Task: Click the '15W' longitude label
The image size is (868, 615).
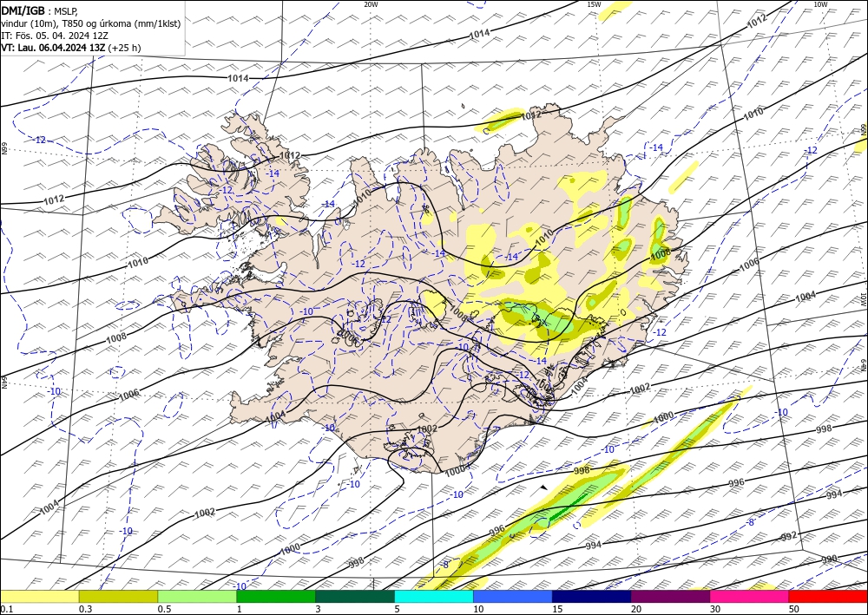Action: pyautogui.click(x=594, y=4)
